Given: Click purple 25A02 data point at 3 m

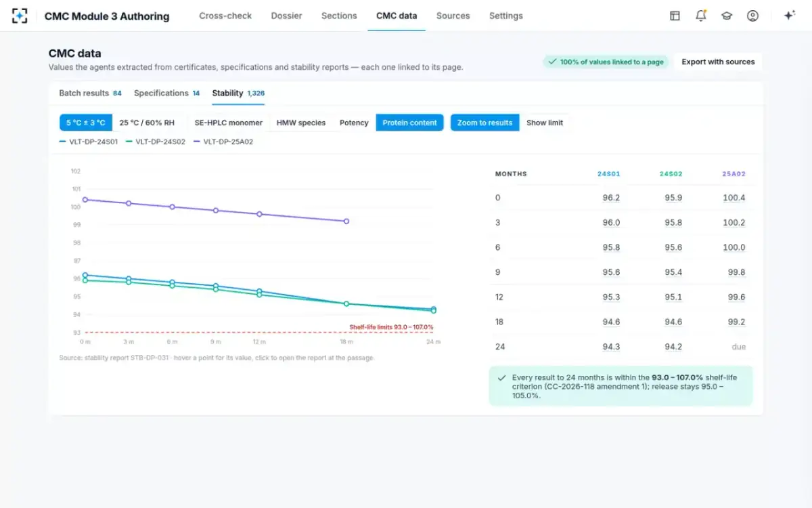Looking at the screenshot, I should 129,203.
